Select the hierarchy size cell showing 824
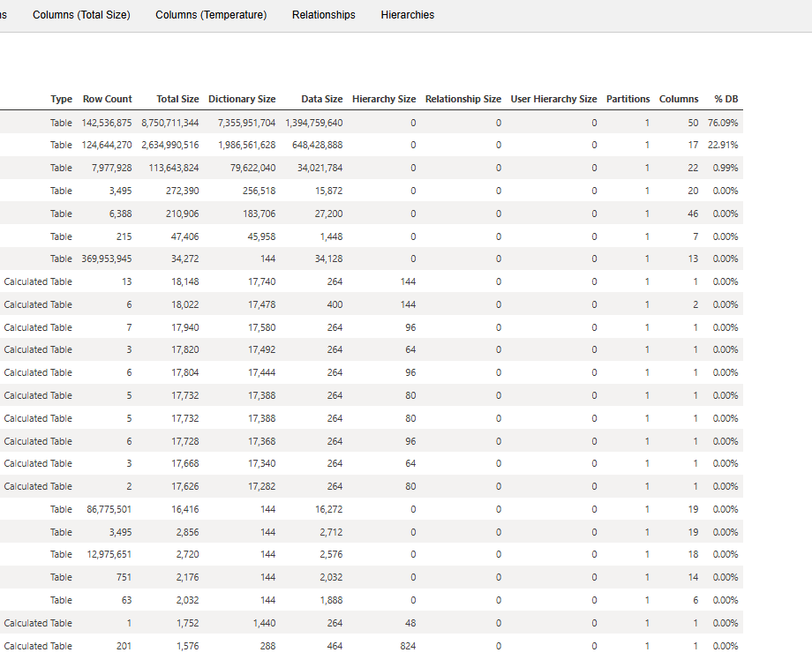This screenshot has width=812, height=660. (407, 646)
